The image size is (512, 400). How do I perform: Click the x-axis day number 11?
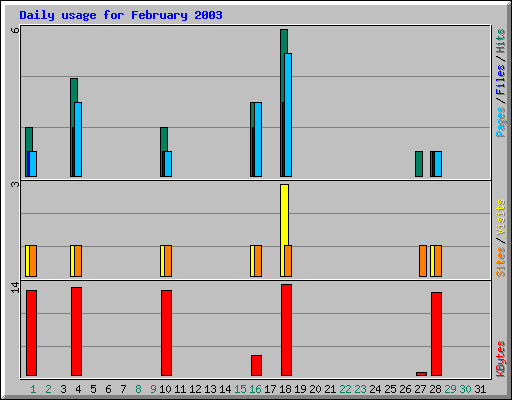pyautogui.click(x=180, y=389)
